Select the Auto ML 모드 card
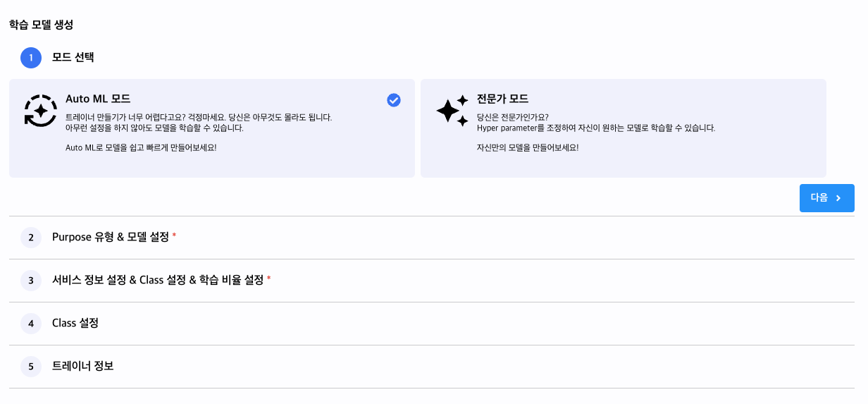Viewport: 868px width, 404px height. [x=212, y=128]
